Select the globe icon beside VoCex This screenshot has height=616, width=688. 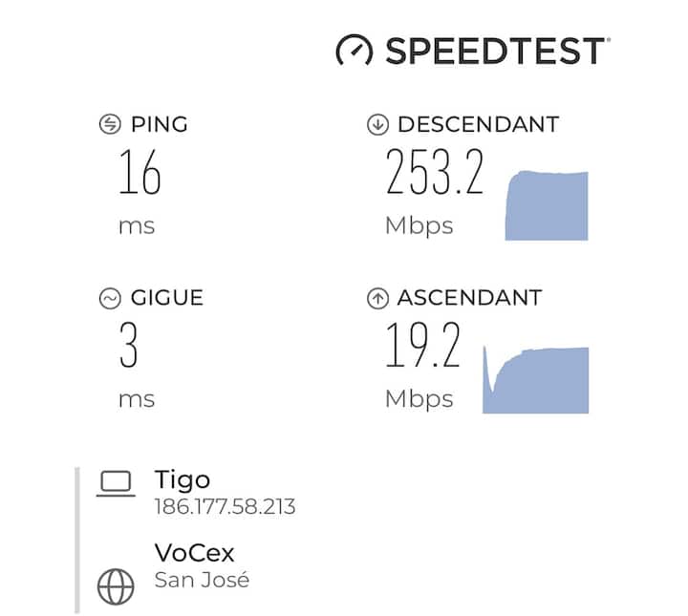[x=116, y=586]
